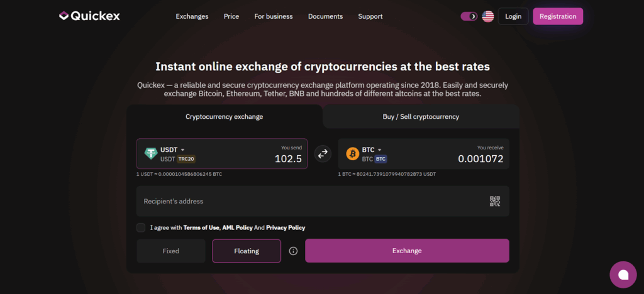
Task: Open the Exchanges menu item
Action: (x=192, y=16)
